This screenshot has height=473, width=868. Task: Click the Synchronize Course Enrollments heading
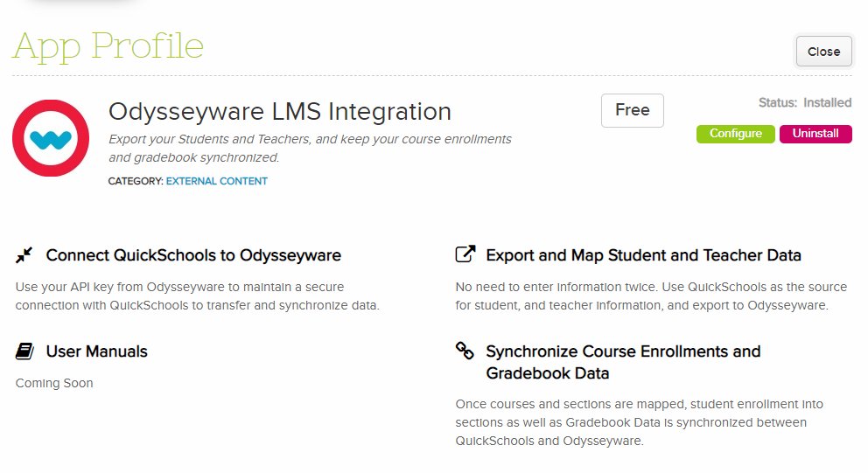623,362
